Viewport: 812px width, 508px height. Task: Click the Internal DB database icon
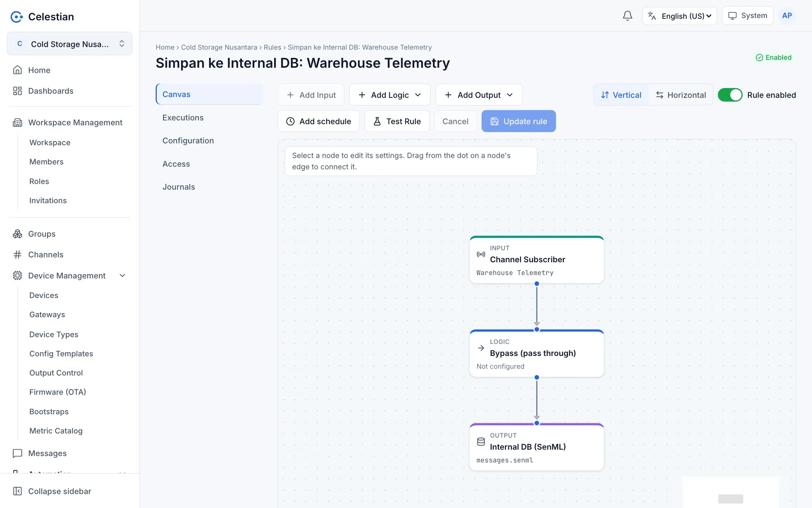coord(481,441)
